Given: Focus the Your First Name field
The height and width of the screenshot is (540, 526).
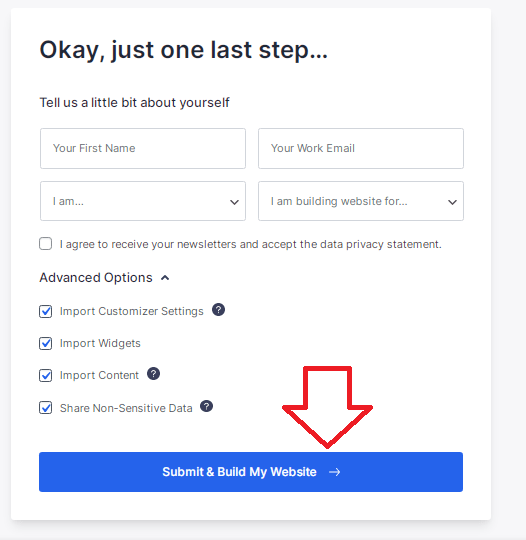Looking at the screenshot, I should [143, 148].
